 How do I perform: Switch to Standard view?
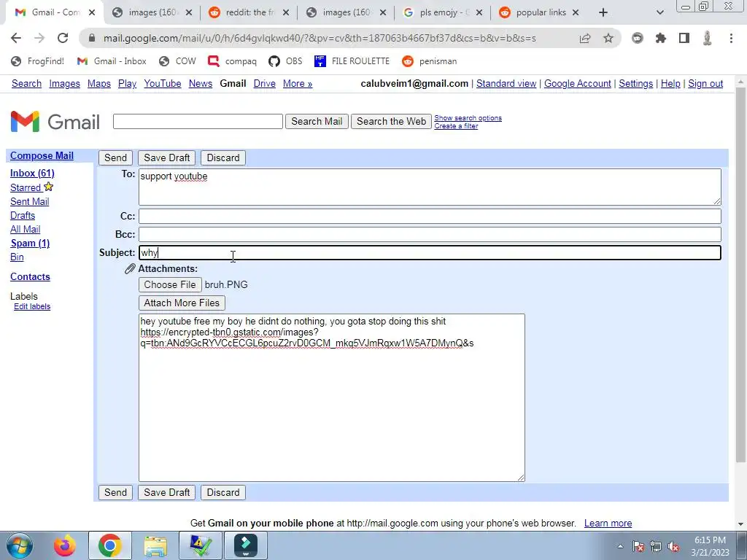506,83
